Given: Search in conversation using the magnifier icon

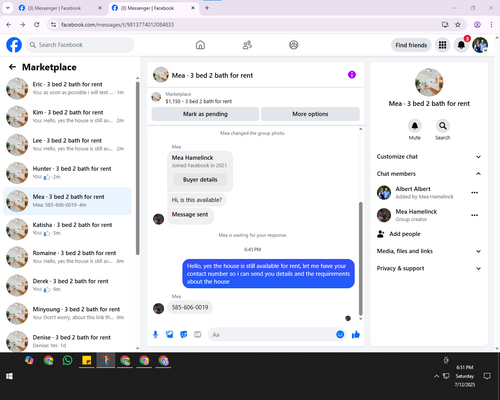Looking at the screenshot, I should coord(443,126).
